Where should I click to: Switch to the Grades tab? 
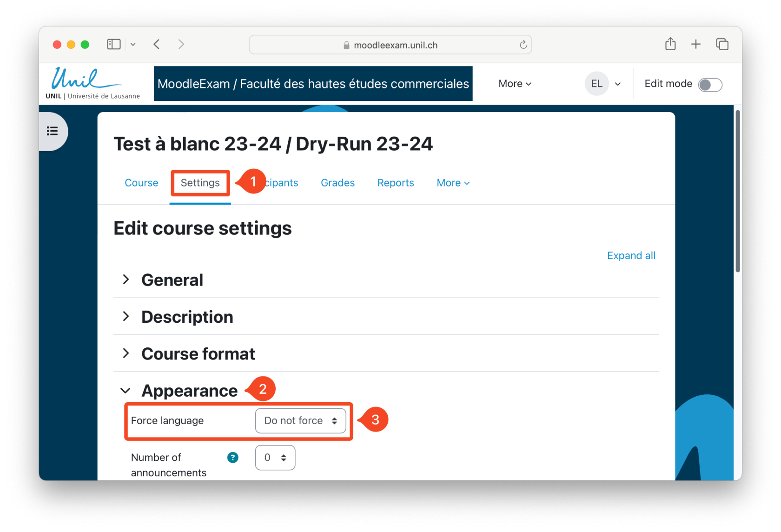click(x=338, y=183)
